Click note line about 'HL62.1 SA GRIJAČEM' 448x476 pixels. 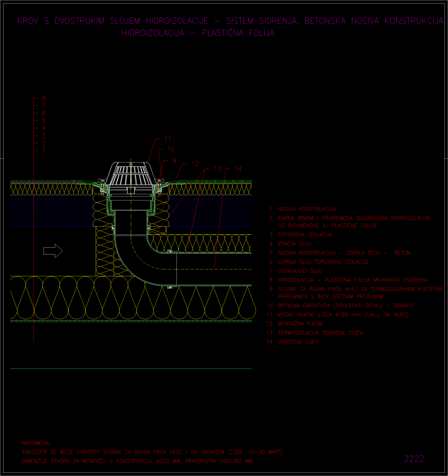point(153,452)
